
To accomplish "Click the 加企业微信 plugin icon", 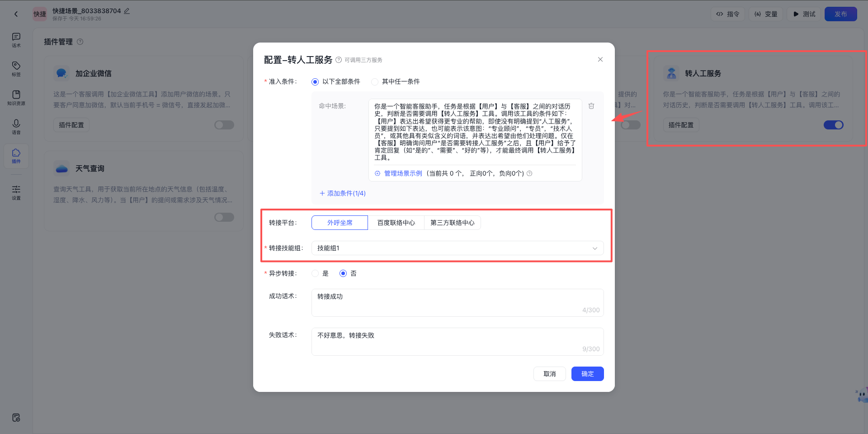I will pos(61,73).
